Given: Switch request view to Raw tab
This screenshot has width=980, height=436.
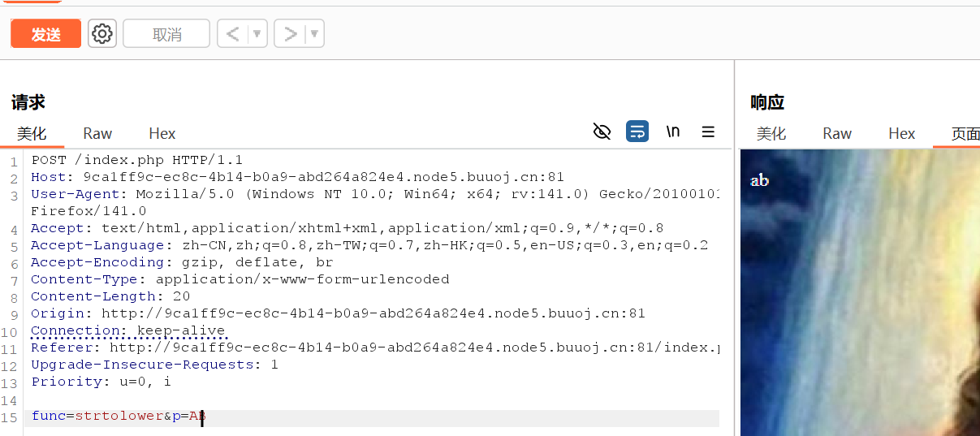Looking at the screenshot, I should [x=97, y=134].
